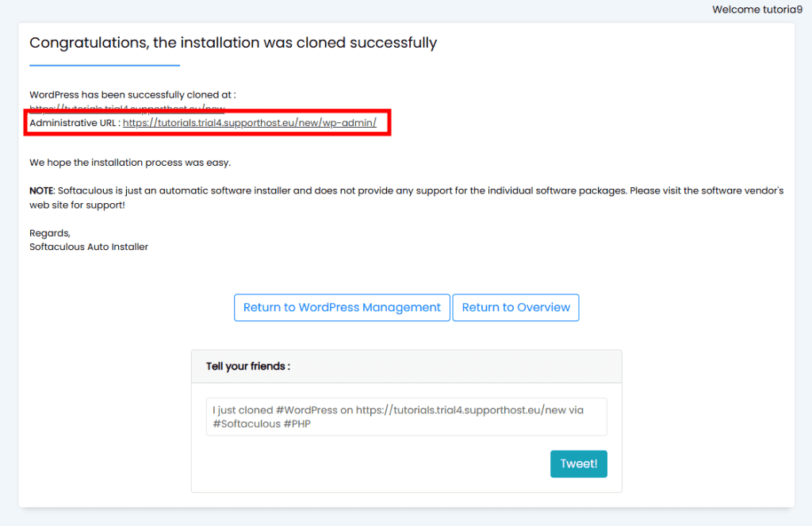Click the Tell your friends panel header
Screen dimensions: 812x526
(407, 367)
